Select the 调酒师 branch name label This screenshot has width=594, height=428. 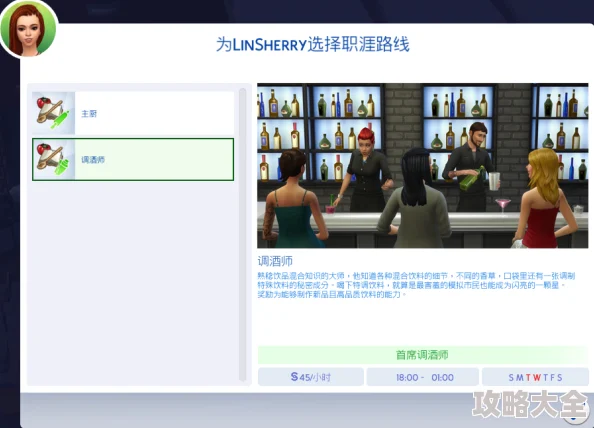[93, 159]
